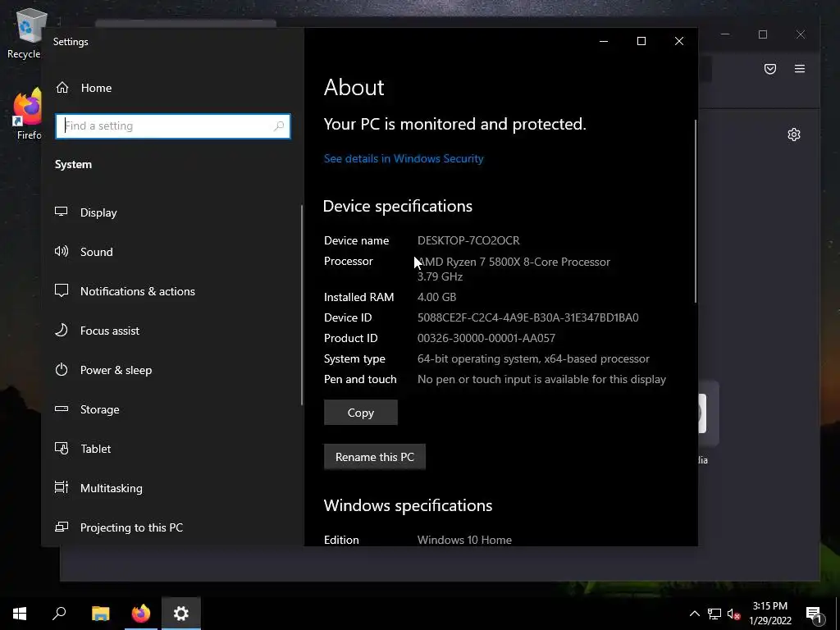Close the Settings window
840x630 pixels.
pos(678,41)
